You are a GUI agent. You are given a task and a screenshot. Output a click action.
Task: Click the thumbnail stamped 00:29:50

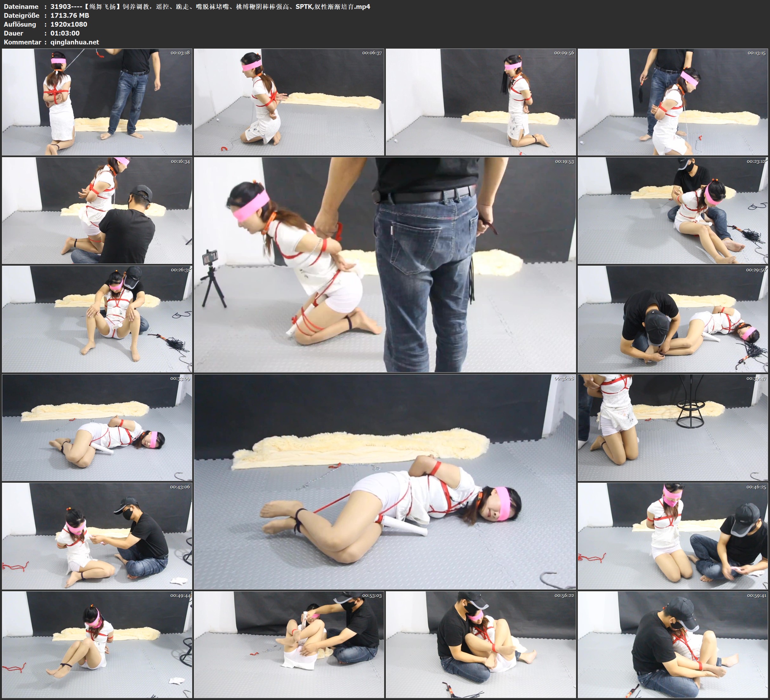pyautogui.click(x=673, y=319)
